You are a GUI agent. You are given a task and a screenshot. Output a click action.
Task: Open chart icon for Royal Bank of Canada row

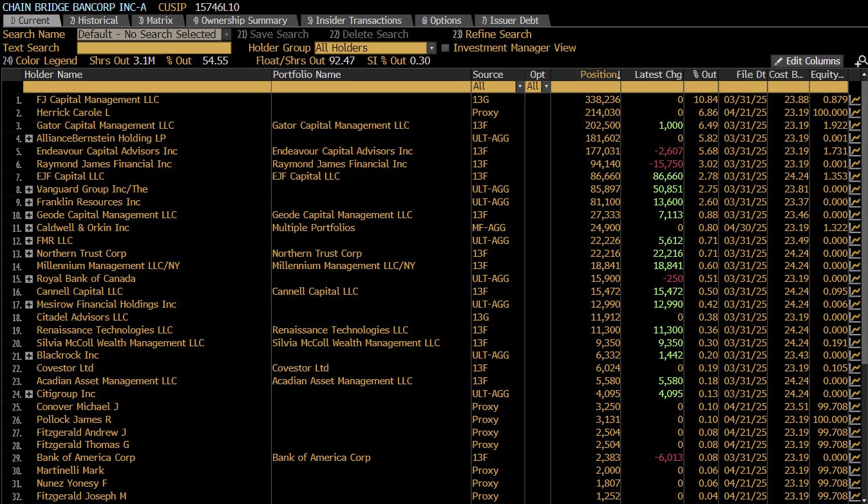click(x=855, y=279)
